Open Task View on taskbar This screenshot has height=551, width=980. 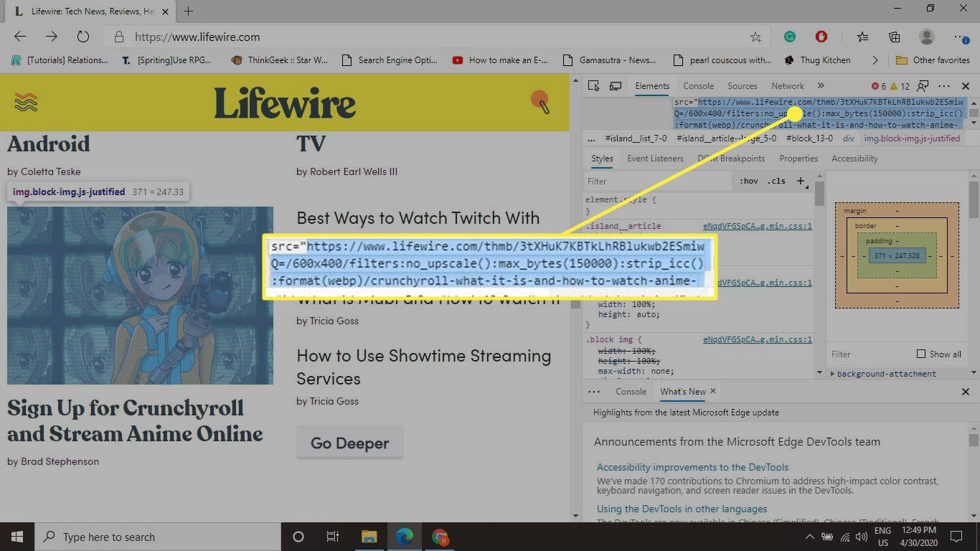pos(333,537)
